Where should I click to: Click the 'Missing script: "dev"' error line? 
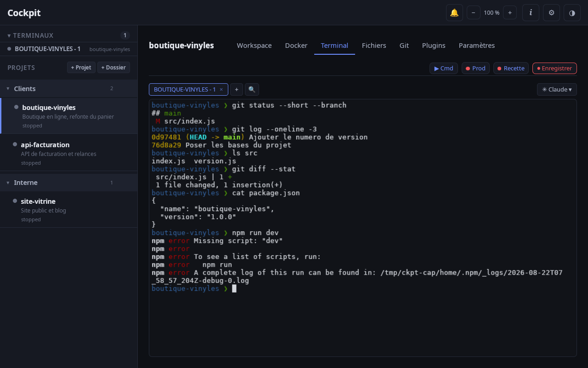click(217, 241)
